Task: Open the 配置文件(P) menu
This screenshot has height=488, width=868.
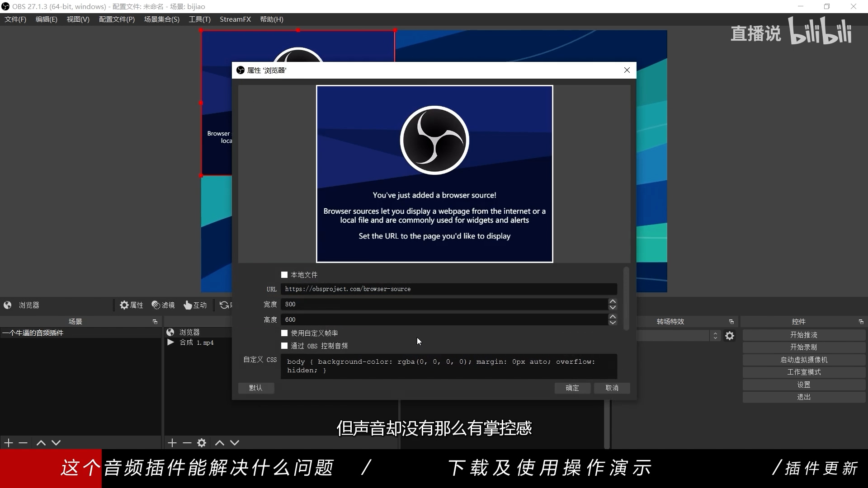Action: [x=117, y=19]
